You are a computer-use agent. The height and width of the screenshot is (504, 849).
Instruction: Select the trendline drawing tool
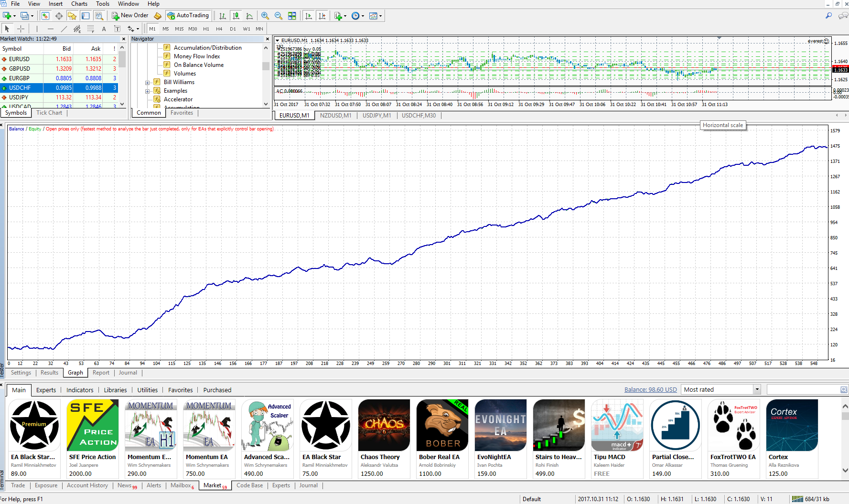[x=64, y=29]
